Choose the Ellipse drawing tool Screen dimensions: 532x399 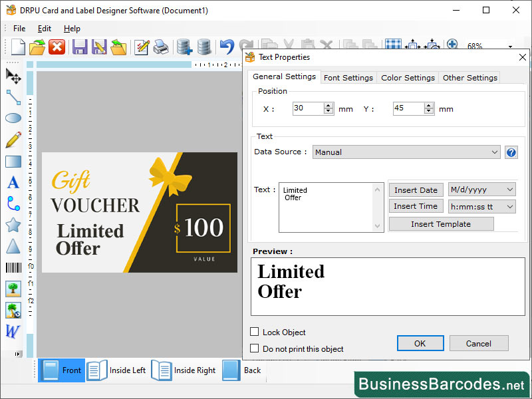click(x=13, y=118)
